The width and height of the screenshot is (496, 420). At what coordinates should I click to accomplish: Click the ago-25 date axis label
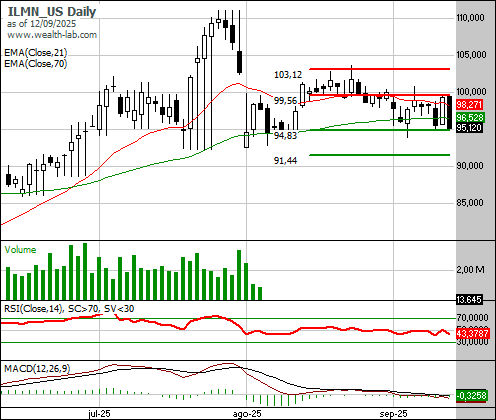247,414
